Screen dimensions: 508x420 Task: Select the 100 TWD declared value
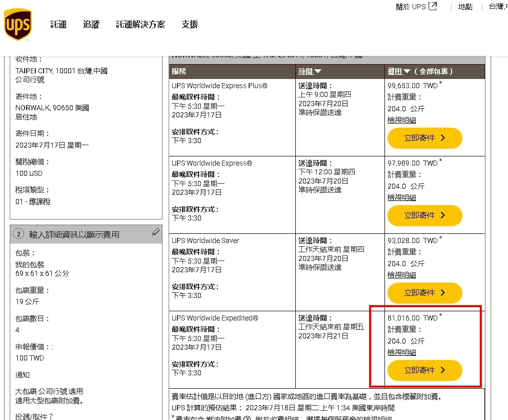click(30, 358)
